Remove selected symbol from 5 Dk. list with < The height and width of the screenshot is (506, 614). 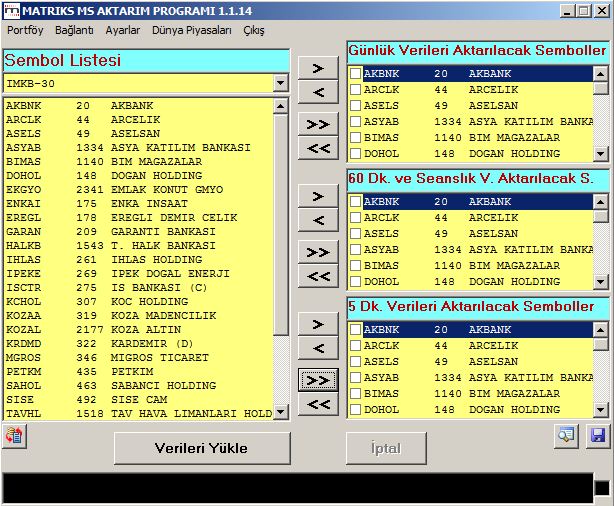tap(318, 348)
